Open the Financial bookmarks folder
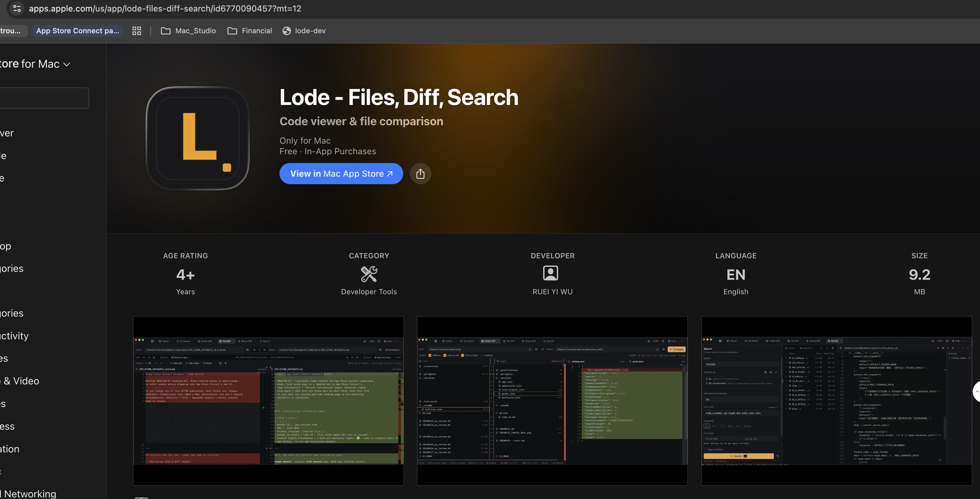Viewport: 980px width, 499px height. pos(250,31)
